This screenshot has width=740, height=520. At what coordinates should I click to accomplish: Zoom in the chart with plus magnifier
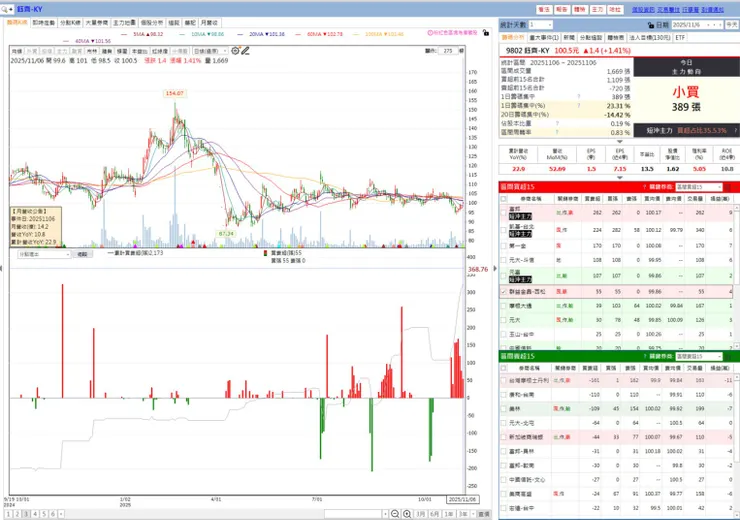coord(407,514)
